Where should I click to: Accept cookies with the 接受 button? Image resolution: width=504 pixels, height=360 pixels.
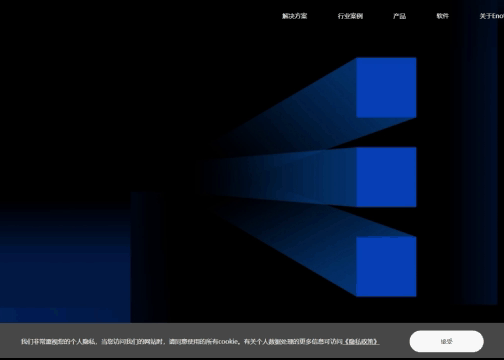(446, 341)
